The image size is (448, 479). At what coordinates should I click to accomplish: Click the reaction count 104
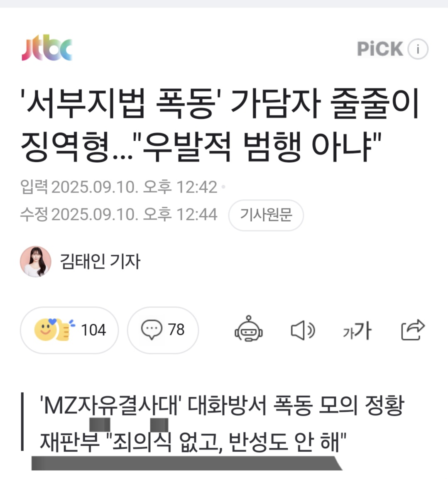[x=93, y=330]
